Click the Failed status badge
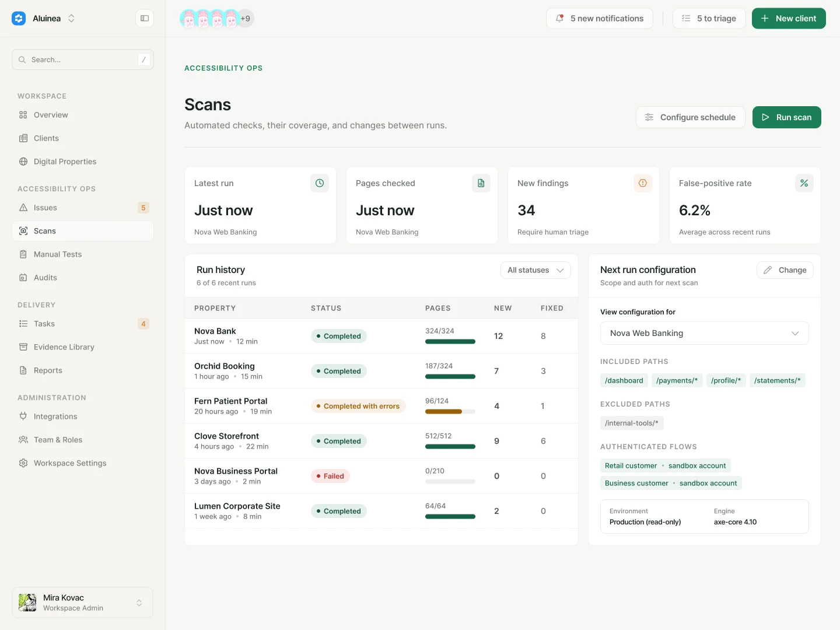The image size is (840, 630). tap(330, 476)
